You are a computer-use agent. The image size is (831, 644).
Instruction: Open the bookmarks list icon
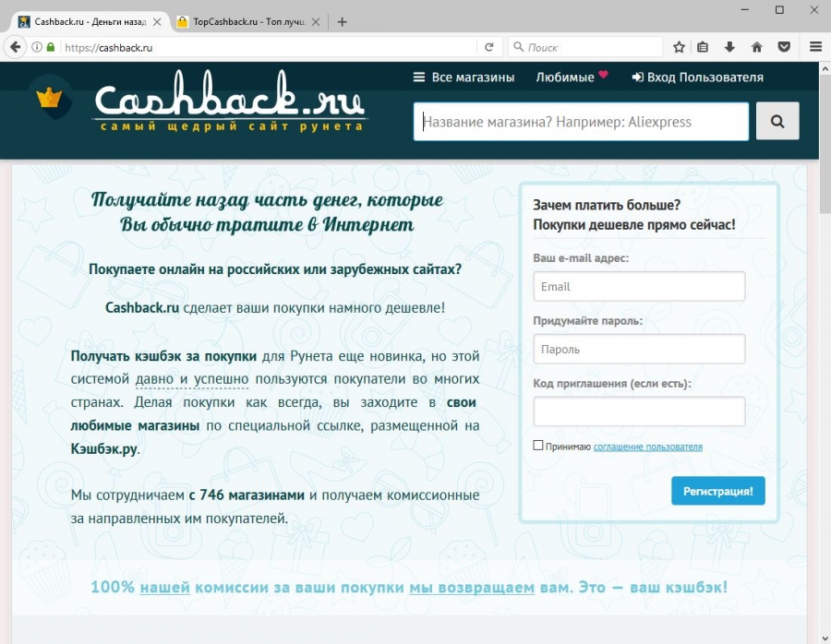click(x=703, y=47)
